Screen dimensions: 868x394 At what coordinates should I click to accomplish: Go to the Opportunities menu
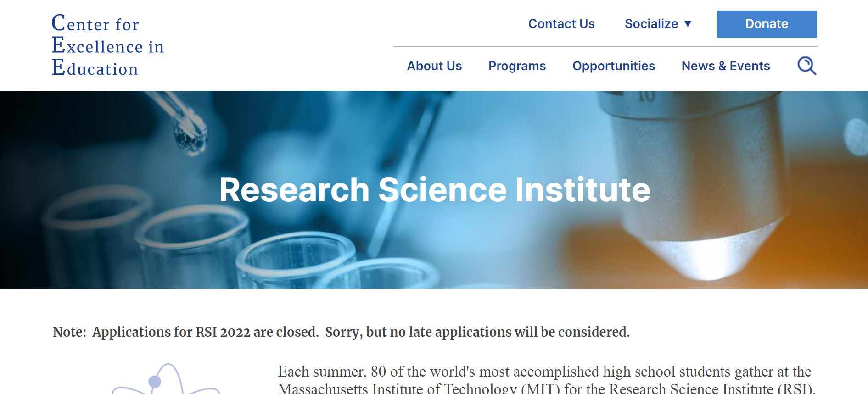point(613,66)
